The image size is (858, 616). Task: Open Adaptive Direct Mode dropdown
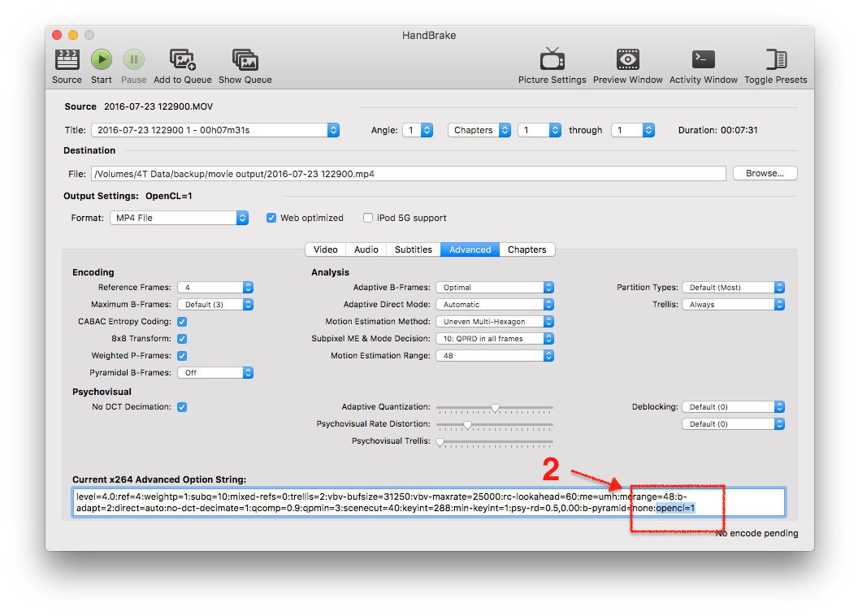(x=495, y=304)
